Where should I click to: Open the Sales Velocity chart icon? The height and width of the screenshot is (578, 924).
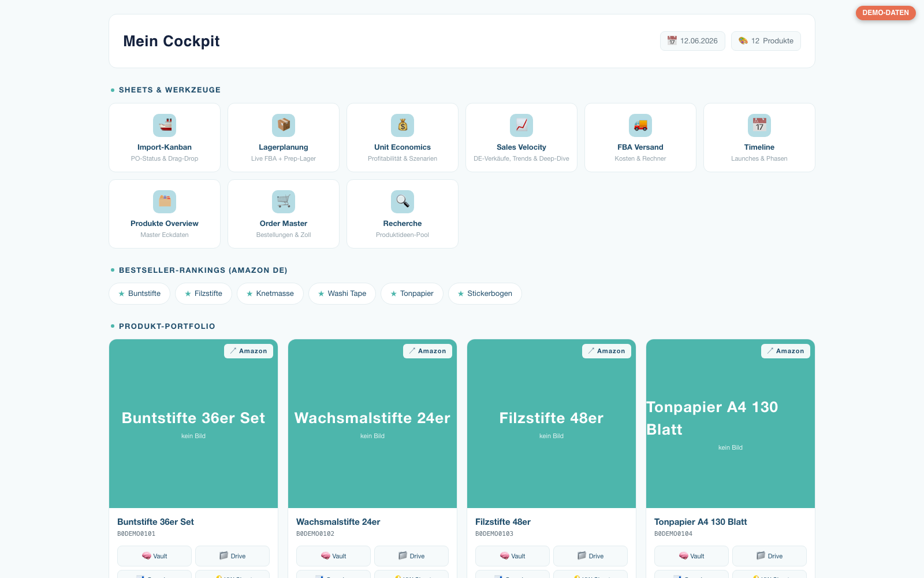tap(521, 125)
